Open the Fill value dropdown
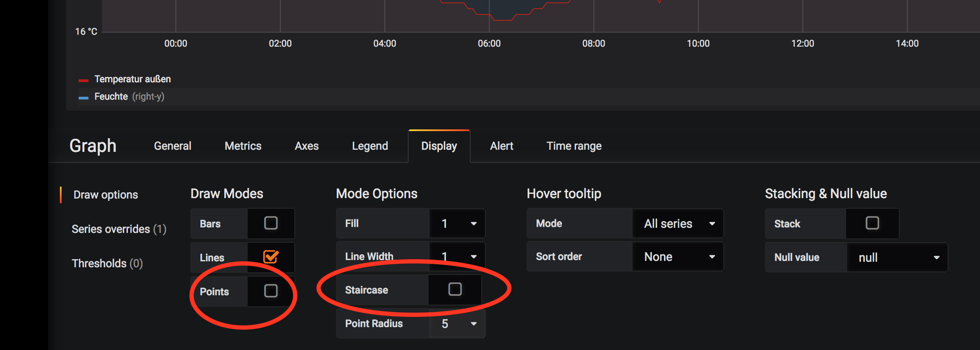The height and width of the screenshot is (350, 980). [x=457, y=224]
